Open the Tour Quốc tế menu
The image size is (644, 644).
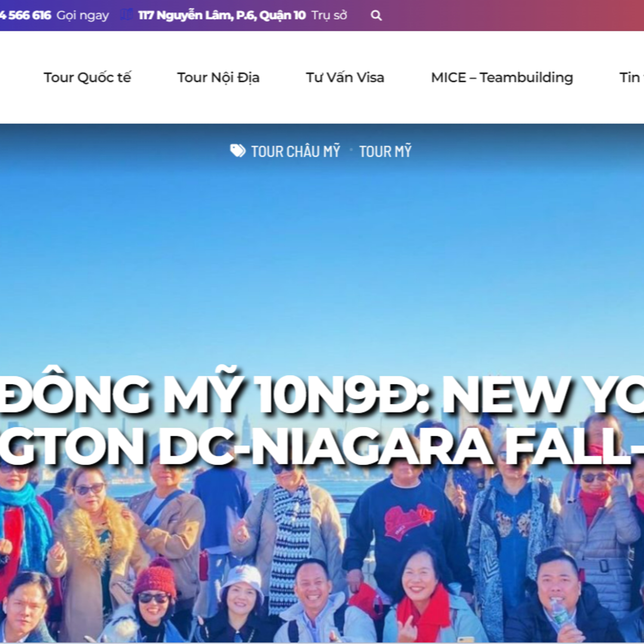pos(87,77)
